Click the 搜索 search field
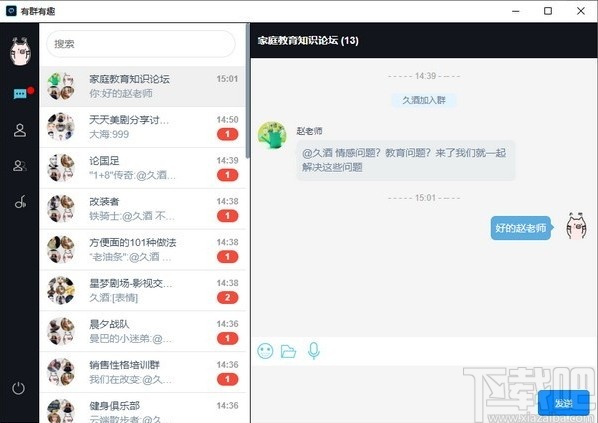 (x=141, y=44)
